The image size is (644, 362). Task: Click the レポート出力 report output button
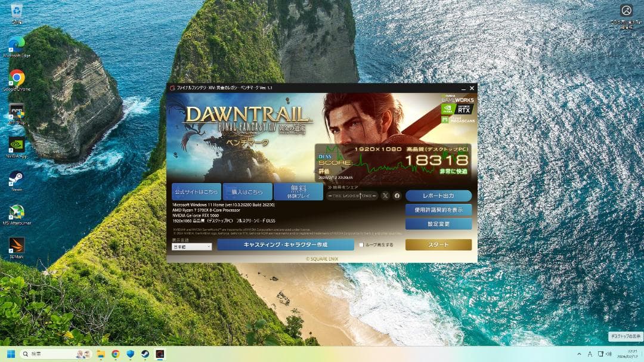coord(438,196)
